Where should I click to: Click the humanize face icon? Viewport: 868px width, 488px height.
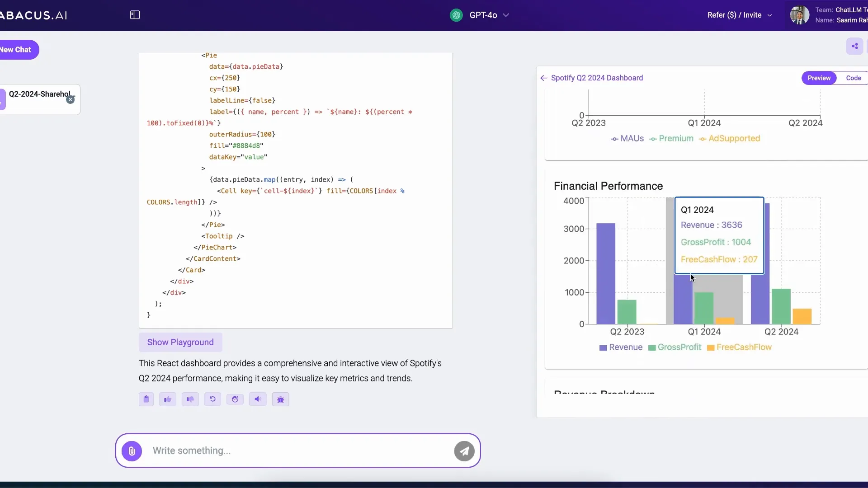235,399
